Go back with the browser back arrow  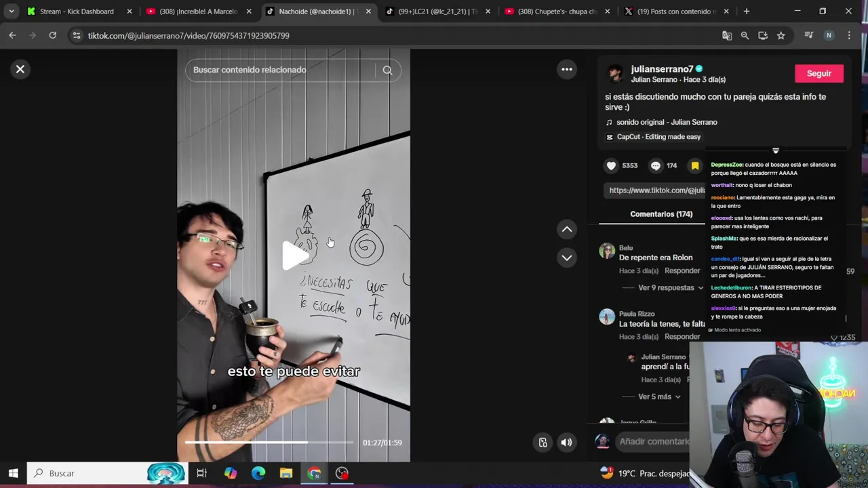coord(12,35)
